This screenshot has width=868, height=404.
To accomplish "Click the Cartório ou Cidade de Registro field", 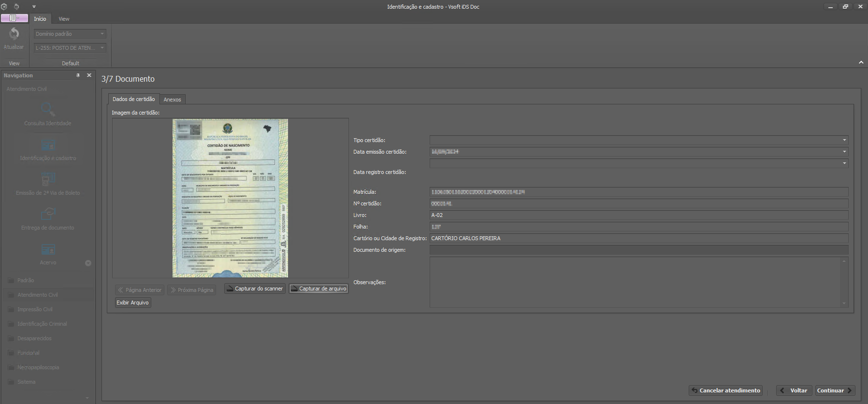I will click(639, 238).
